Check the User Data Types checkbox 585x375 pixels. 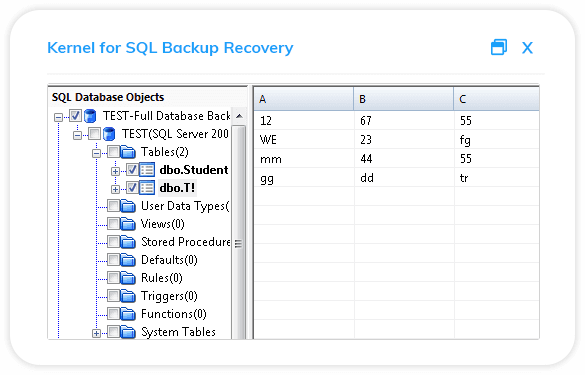[113, 206]
